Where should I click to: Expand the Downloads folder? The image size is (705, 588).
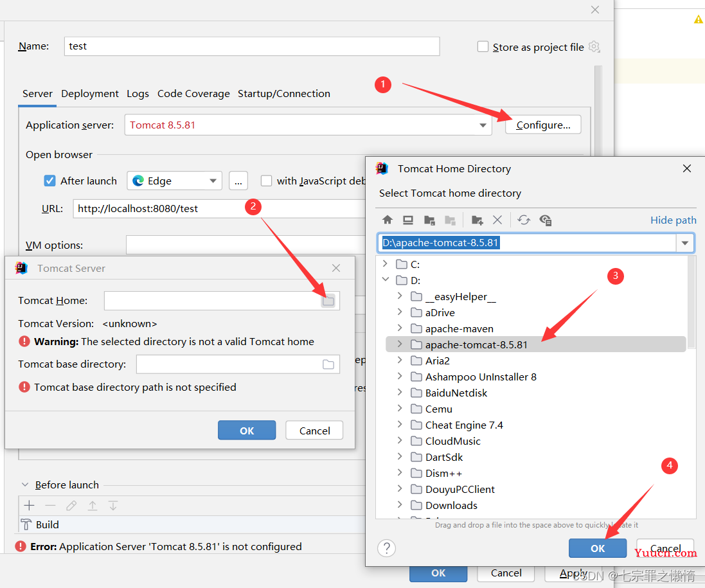pyautogui.click(x=400, y=504)
